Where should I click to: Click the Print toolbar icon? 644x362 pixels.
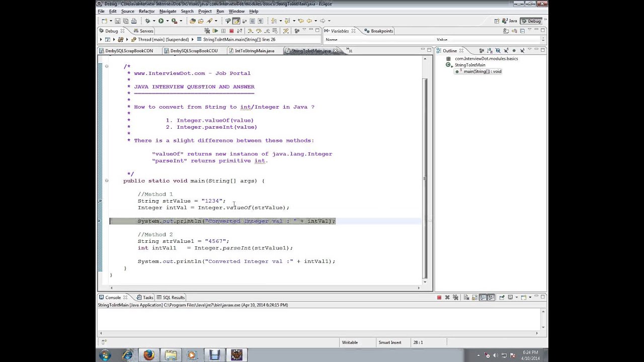[x=134, y=21]
